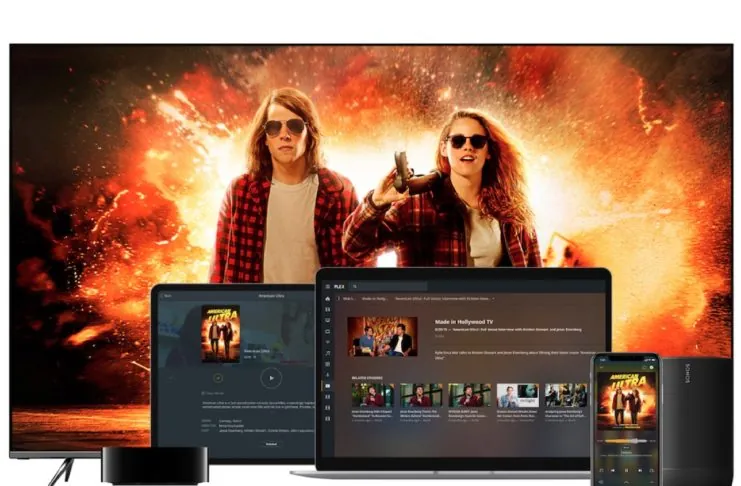The width and height of the screenshot is (741, 486).
Task: Tap the large Play button on the tablet
Action: click(271, 378)
